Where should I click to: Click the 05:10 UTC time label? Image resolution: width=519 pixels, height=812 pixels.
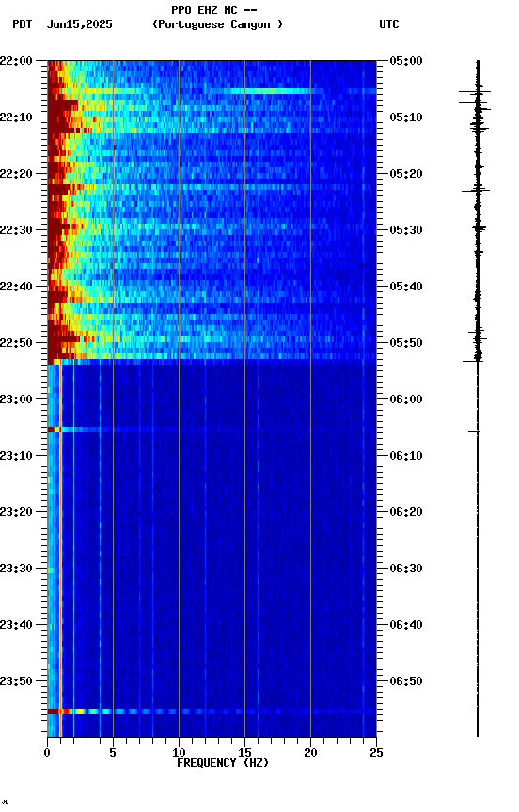[406, 117]
